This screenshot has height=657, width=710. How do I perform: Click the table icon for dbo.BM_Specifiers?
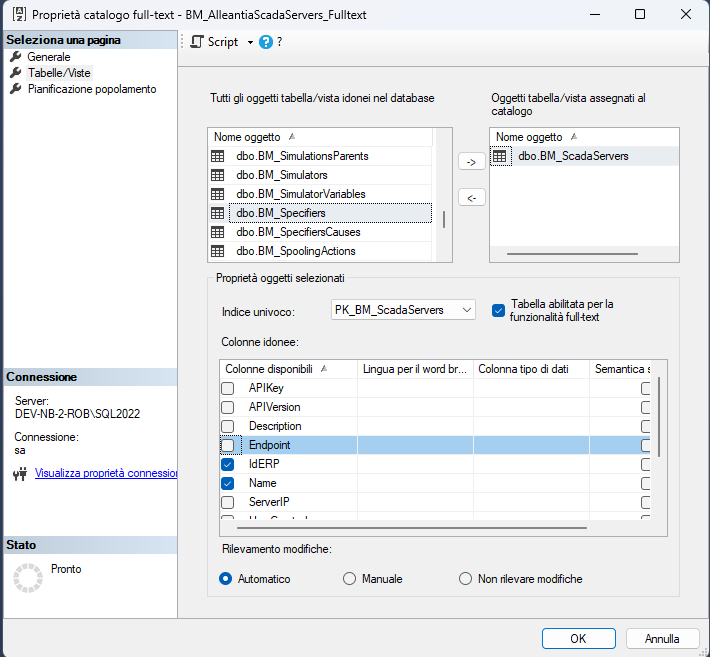point(217,213)
